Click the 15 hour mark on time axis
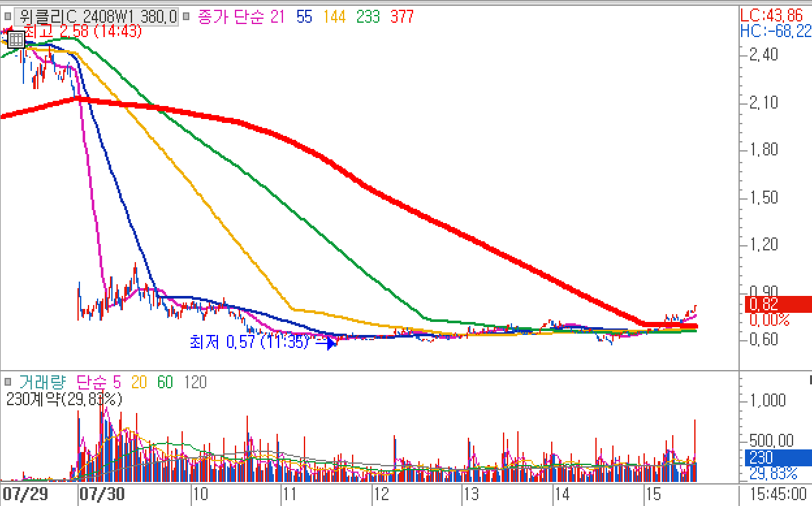Viewport: 812px width, 506px height. point(654,494)
